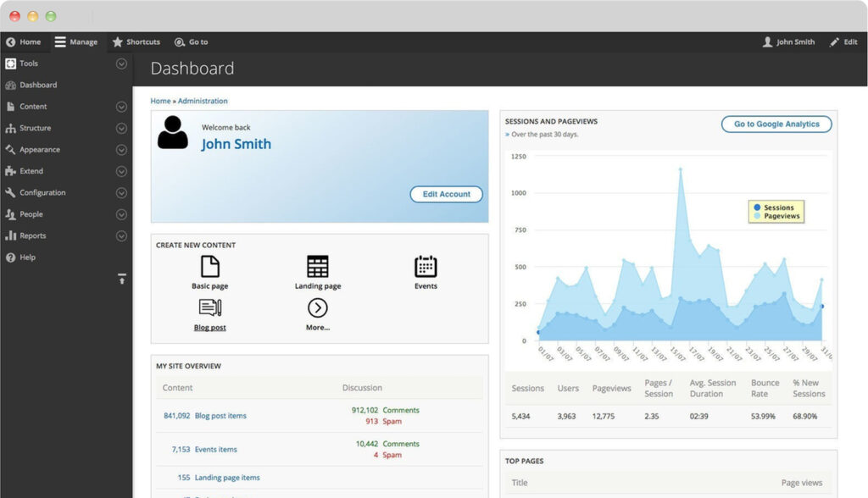Viewport: 868px width, 498px height.
Task: Expand the Configuration sidebar chevron
Action: (x=121, y=193)
